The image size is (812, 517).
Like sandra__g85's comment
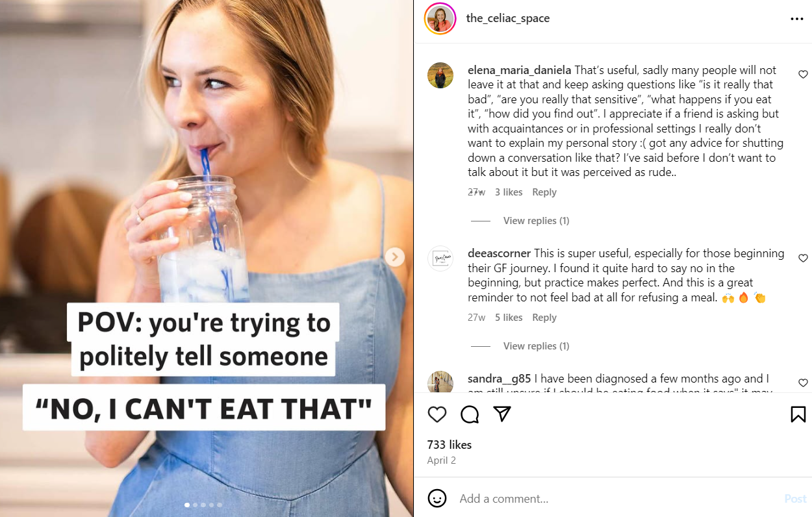point(803,383)
